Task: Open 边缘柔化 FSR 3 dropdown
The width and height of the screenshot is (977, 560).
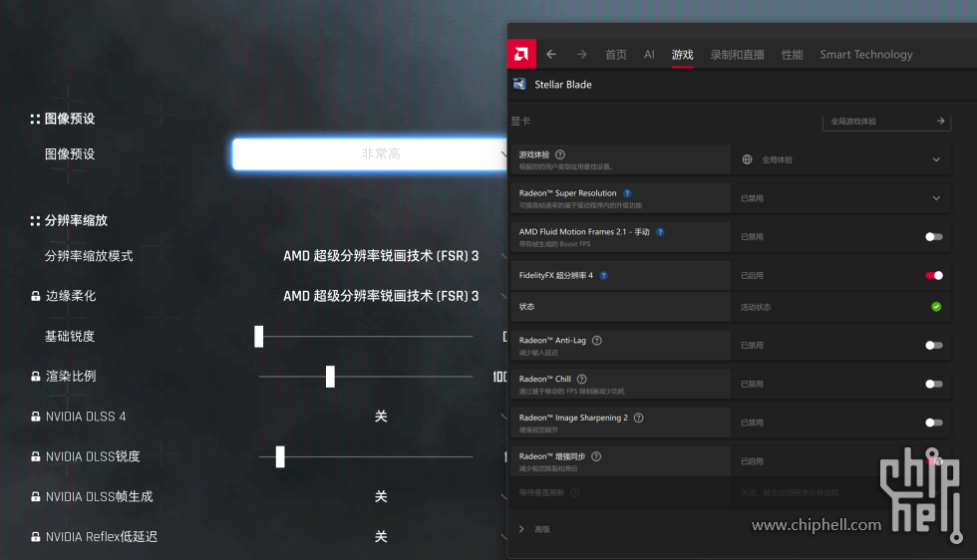Action: tap(381, 296)
